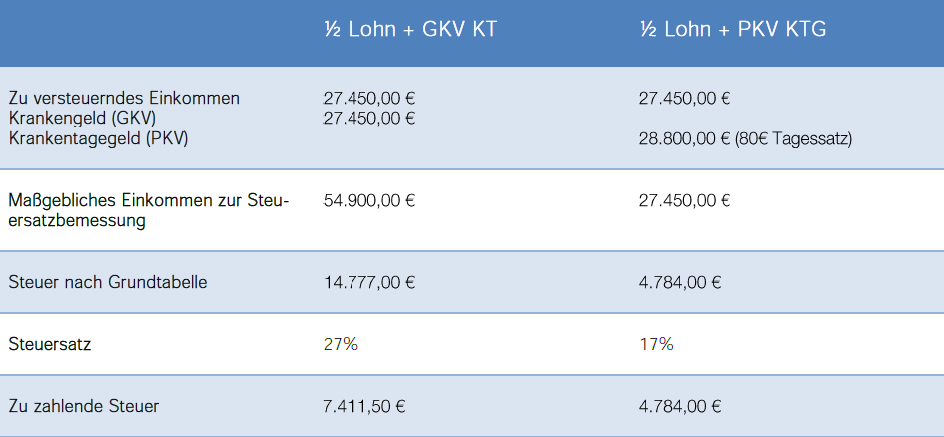Click the 14.777,00 € tax value

tap(369, 282)
